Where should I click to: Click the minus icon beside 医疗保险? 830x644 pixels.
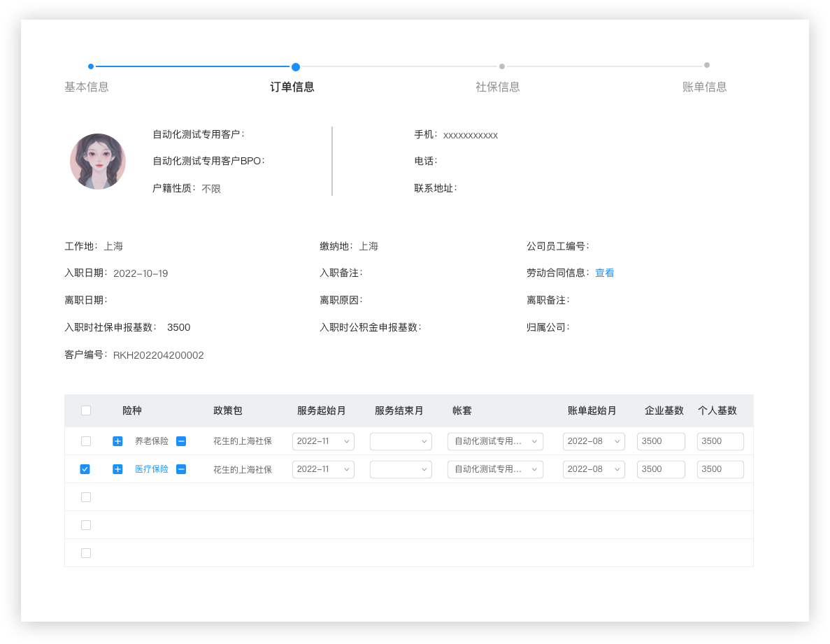coord(181,469)
